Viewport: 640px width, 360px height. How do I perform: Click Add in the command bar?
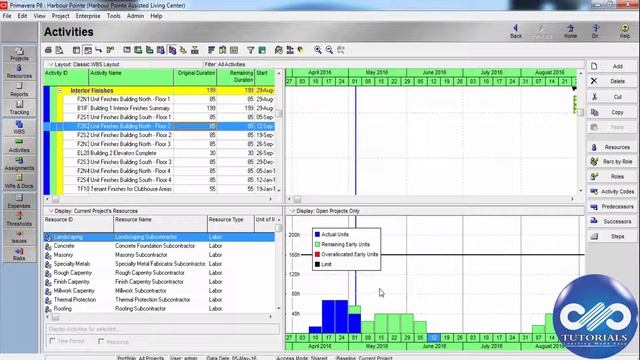click(x=612, y=66)
